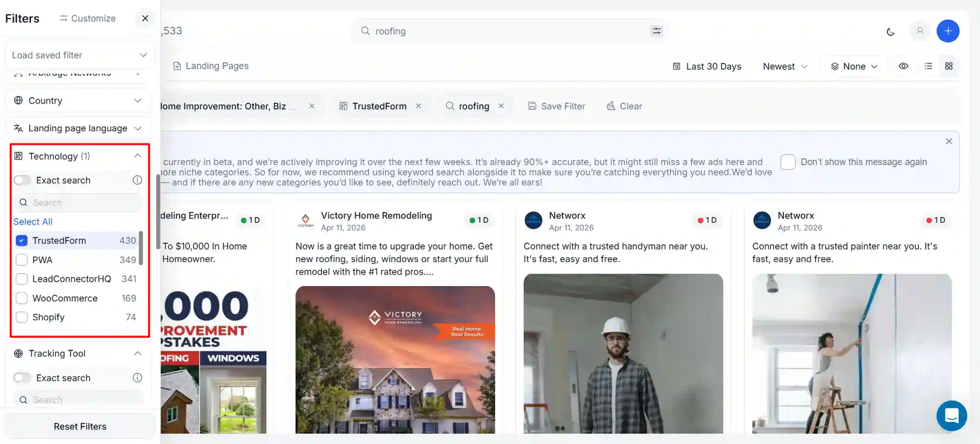This screenshot has height=444, width=980.
Task: Click the layers icon beside None
Action: point(835,66)
